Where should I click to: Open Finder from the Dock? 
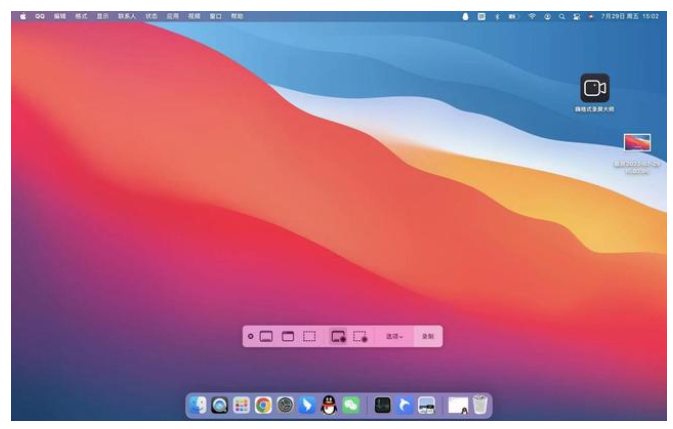[x=198, y=405]
